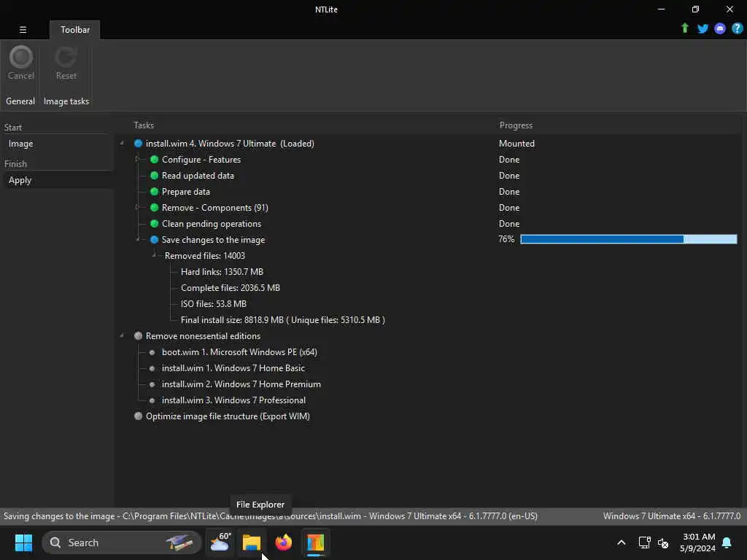Click the muted volume tray icon
The height and width of the screenshot is (560, 747).
(662, 542)
